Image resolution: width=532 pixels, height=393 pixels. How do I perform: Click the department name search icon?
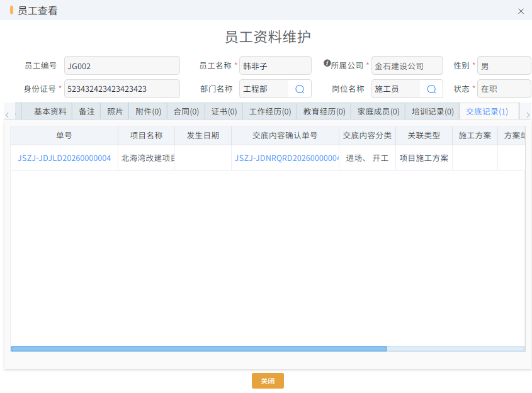coord(300,89)
